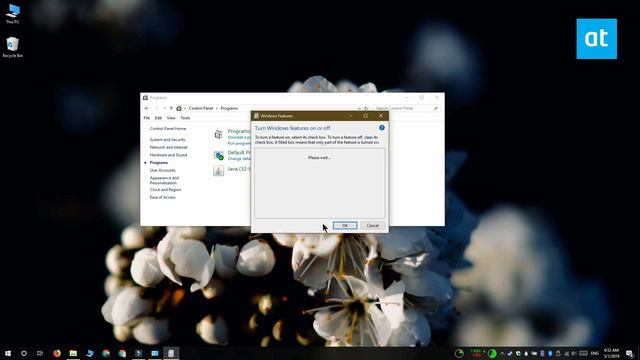Open Task View on the taskbar
This screenshot has height=360, width=640.
tap(40, 353)
